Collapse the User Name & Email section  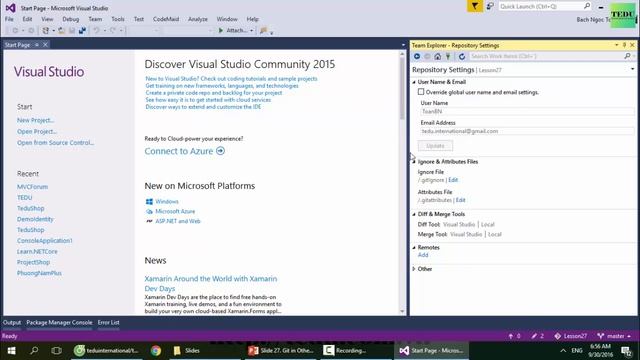click(x=414, y=82)
